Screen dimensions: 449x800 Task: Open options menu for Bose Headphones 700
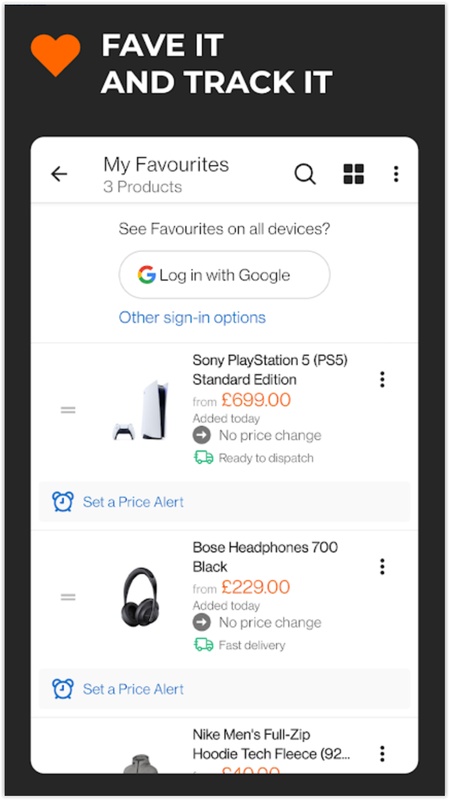382,566
